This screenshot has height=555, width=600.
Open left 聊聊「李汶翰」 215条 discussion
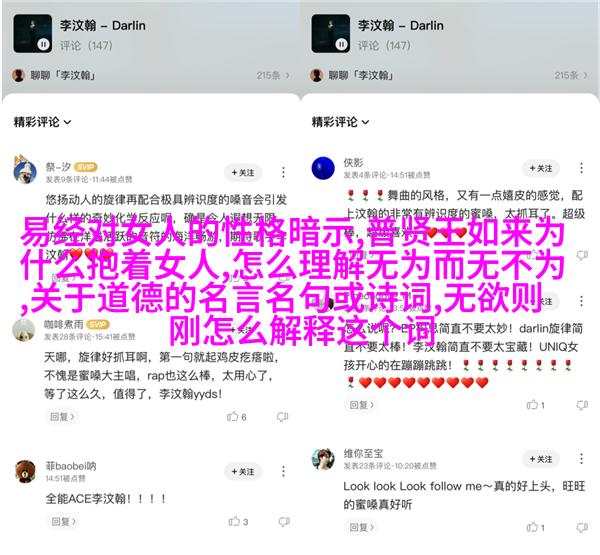151,75
